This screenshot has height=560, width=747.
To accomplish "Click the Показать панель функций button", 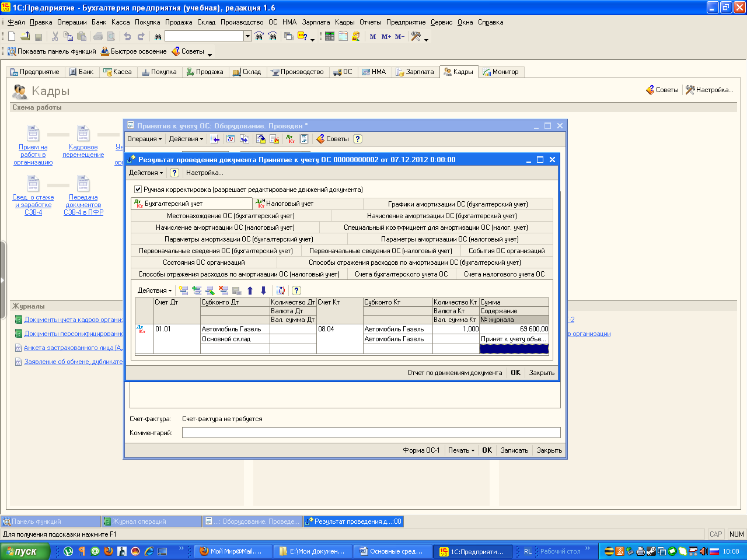I will tap(51, 51).
